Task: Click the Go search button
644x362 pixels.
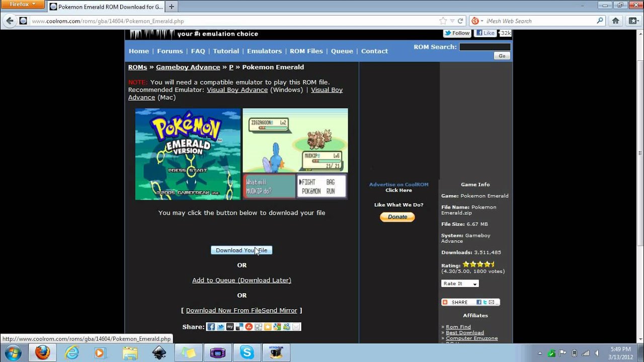Action: [502, 56]
